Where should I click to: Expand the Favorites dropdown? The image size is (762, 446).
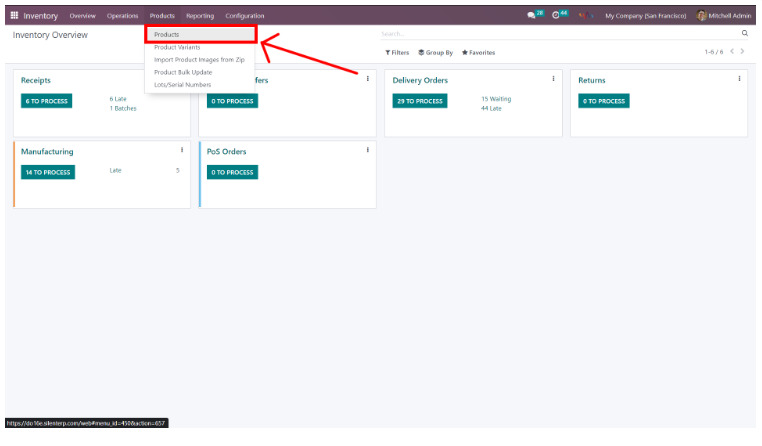tap(478, 52)
